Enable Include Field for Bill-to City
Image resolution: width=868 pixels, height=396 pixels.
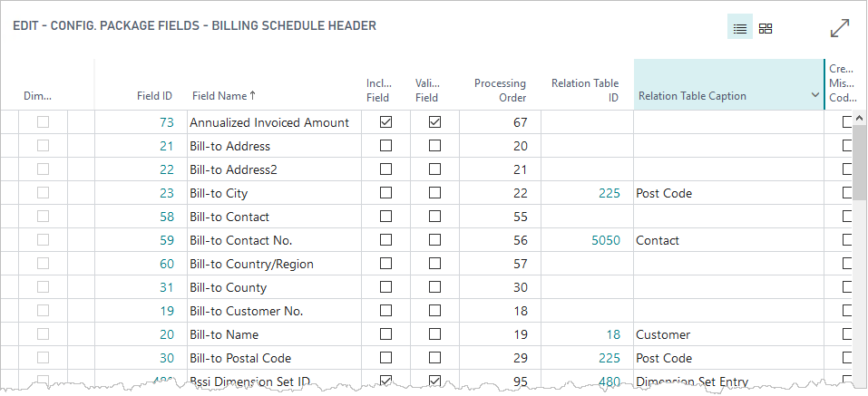385,193
